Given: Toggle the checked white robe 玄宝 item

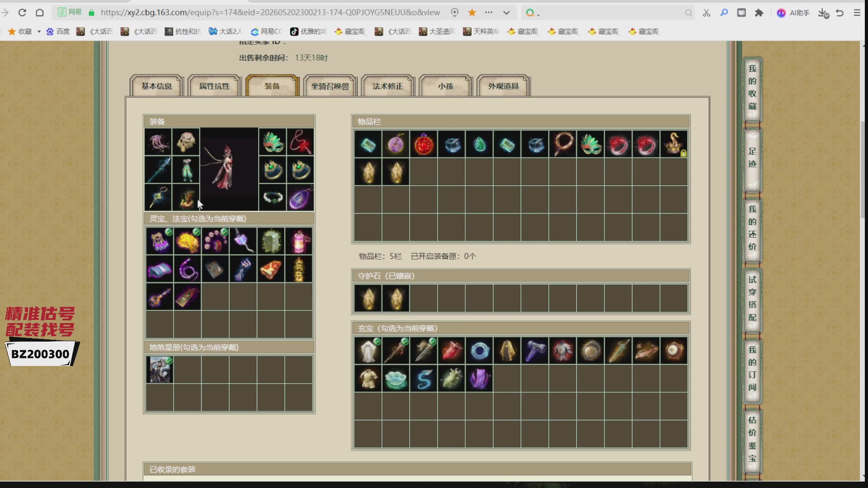Looking at the screenshot, I should click(x=368, y=351).
